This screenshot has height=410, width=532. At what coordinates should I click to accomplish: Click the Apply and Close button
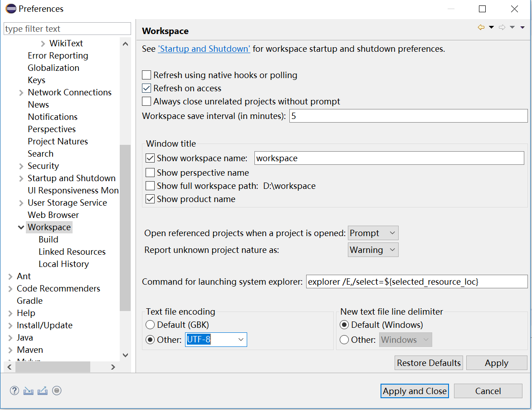click(x=414, y=391)
